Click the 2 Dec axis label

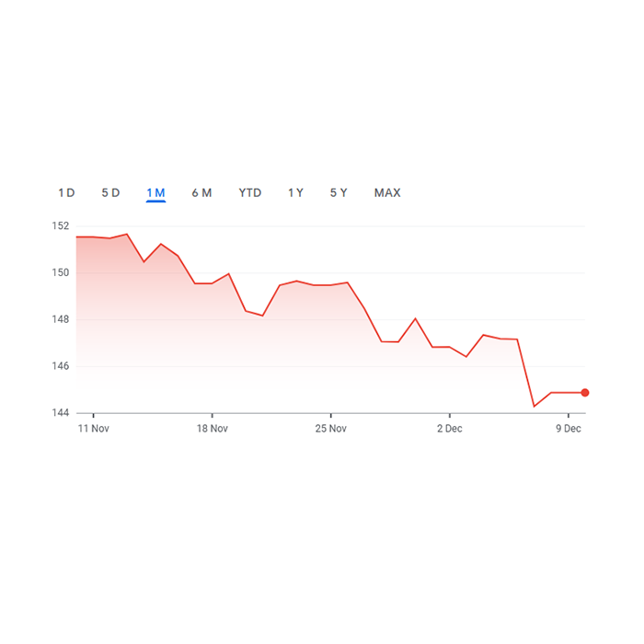click(450, 429)
